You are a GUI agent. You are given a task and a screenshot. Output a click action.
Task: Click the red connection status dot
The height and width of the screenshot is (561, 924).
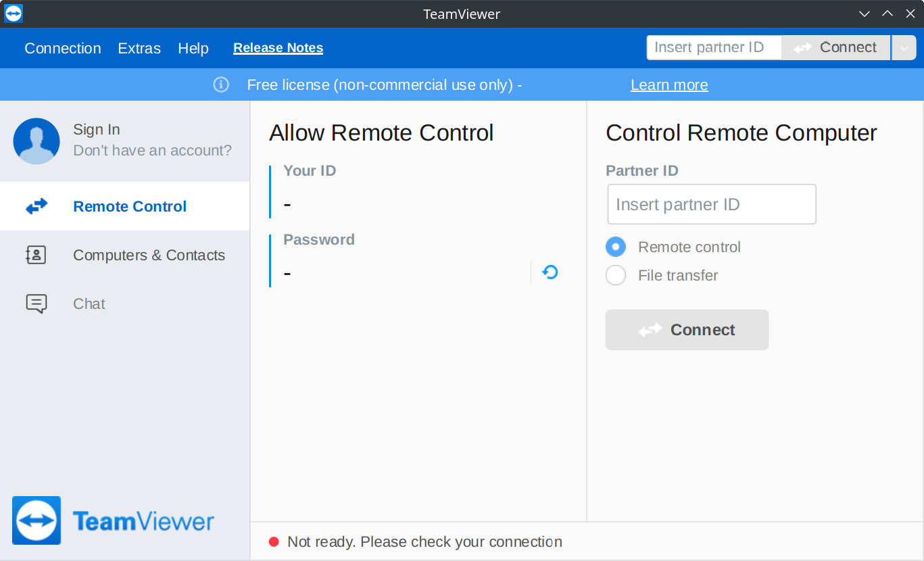pyautogui.click(x=274, y=541)
